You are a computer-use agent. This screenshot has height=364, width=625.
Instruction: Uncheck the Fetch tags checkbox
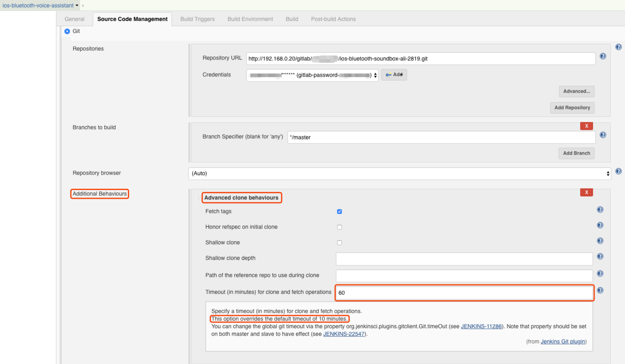[x=339, y=211]
